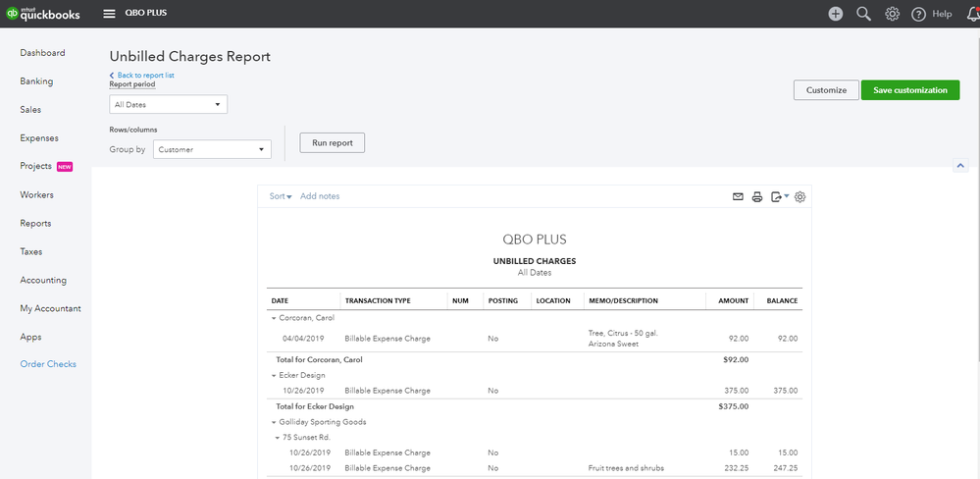
Task: Click Save customization button
Action: click(909, 90)
